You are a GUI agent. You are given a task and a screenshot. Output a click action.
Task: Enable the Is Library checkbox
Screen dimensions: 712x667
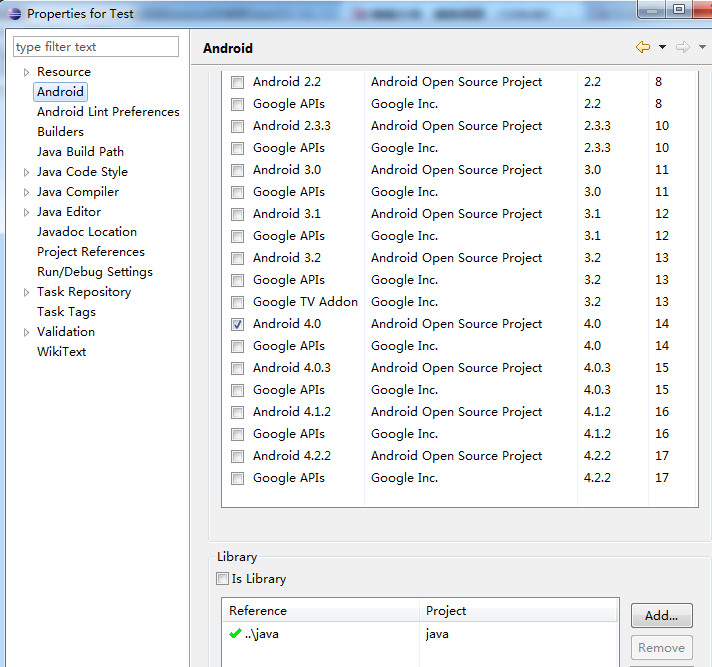tap(222, 578)
